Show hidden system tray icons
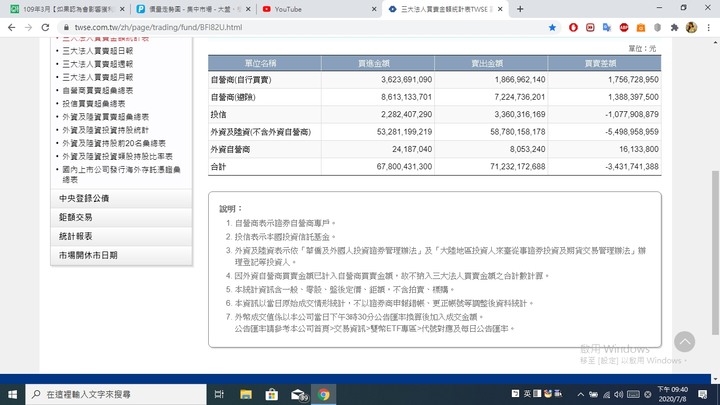 [x=580, y=394]
